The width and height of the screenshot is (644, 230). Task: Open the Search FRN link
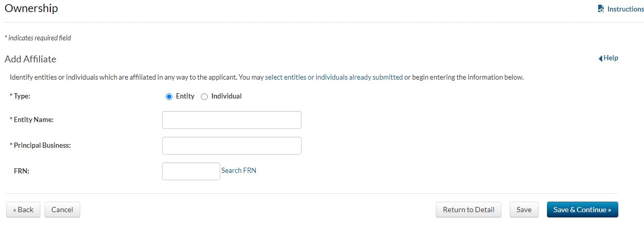coord(239,170)
